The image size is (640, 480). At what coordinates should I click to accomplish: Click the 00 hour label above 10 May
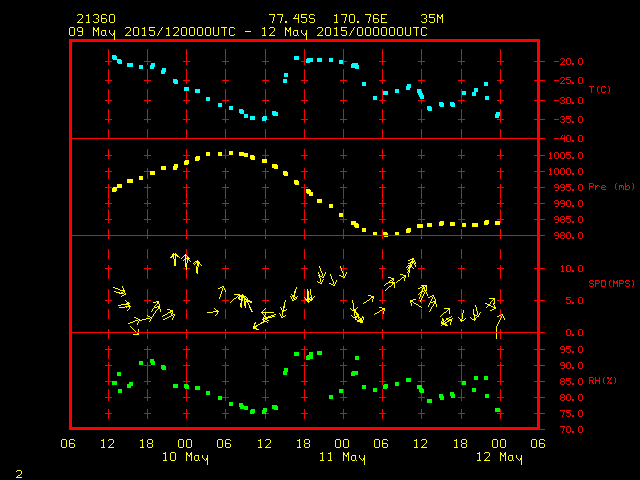point(185,443)
